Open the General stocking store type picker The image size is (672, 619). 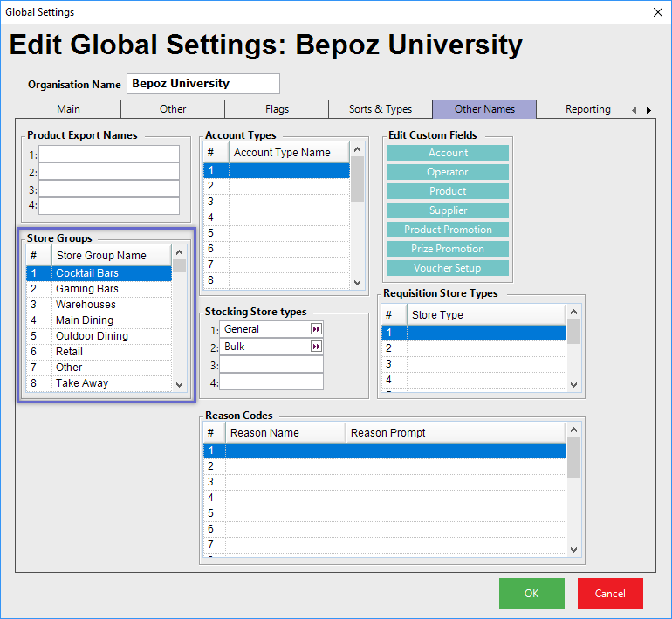[x=316, y=329]
